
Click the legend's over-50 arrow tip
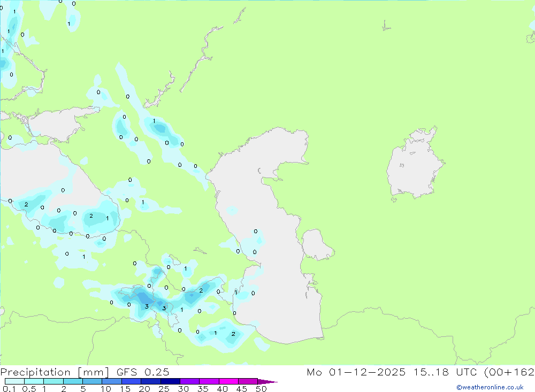pos(268,382)
